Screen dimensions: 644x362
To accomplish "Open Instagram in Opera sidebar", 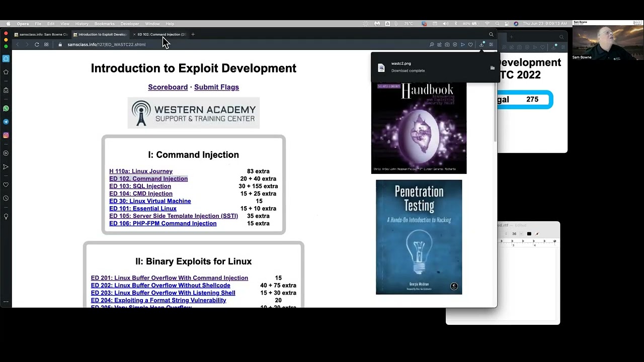I will tap(6, 135).
